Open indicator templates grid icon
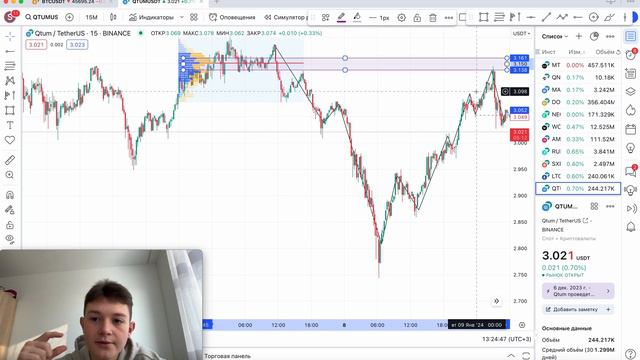The image size is (640, 360). [x=194, y=17]
